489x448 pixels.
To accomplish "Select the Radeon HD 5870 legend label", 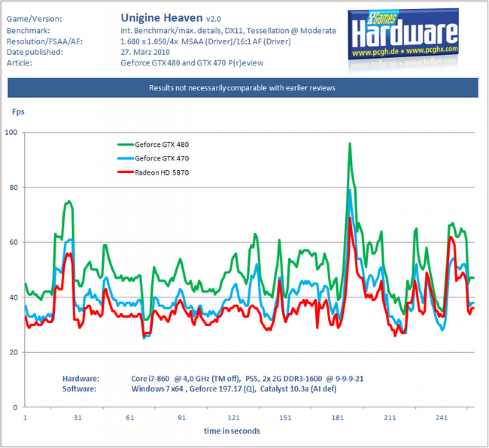I will tap(162, 172).
